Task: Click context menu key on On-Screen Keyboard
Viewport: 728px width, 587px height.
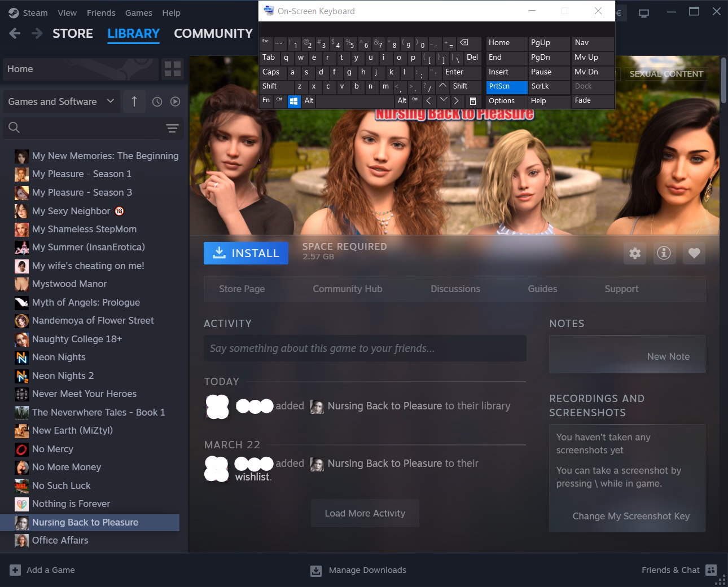Action: [x=473, y=101]
